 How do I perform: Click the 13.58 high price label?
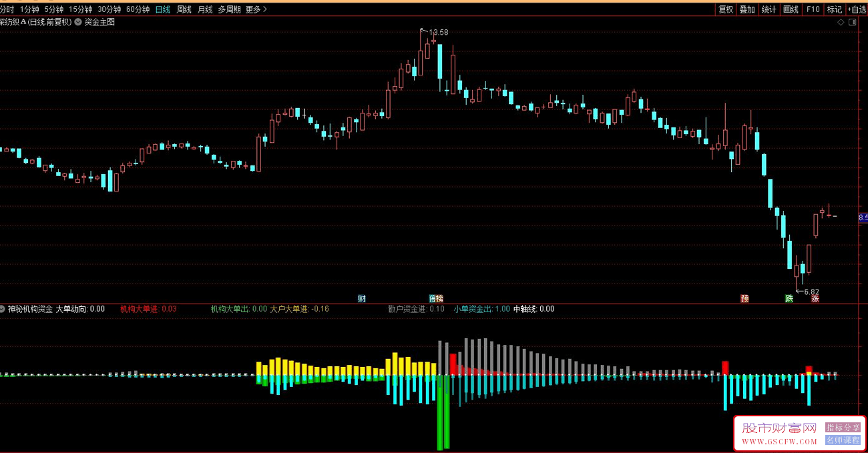pyautogui.click(x=438, y=32)
